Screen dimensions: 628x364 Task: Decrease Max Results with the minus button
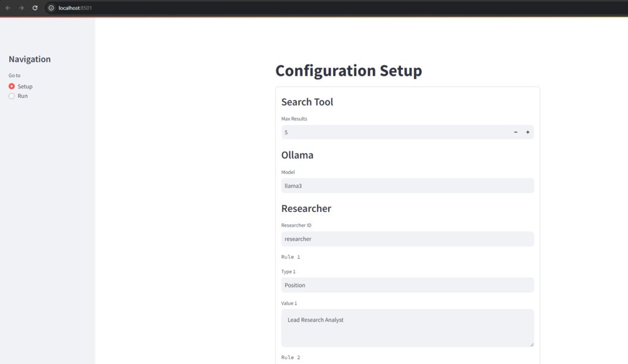(x=515, y=132)
